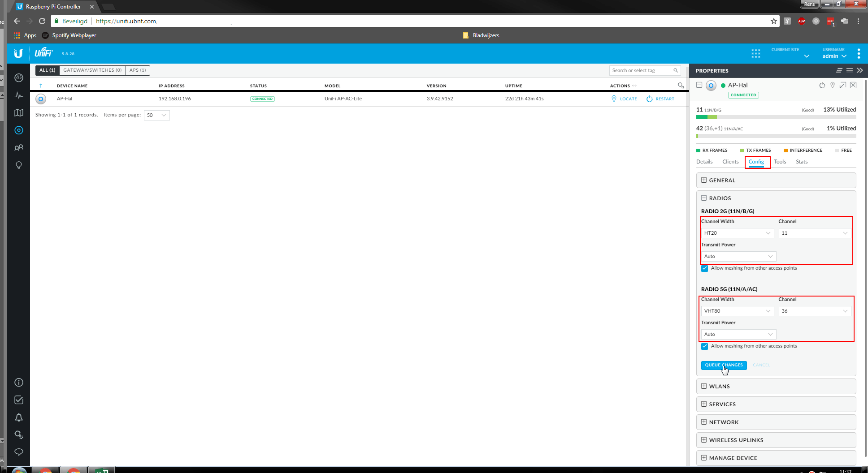This screenshot has width=868, height=473.
Task: Show ALL (1) devices filter
Action: coord(48,70)
